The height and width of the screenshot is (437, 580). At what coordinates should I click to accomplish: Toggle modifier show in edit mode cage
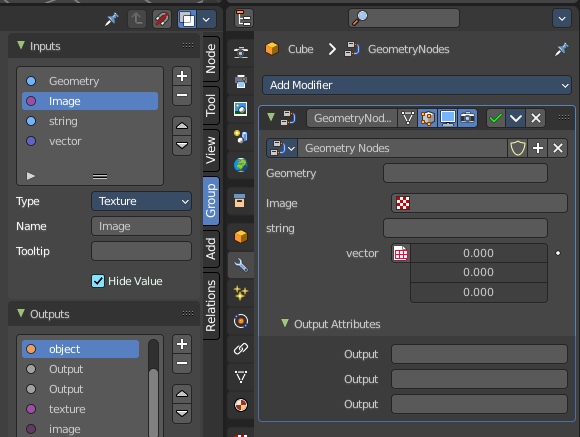click(428, 118)
